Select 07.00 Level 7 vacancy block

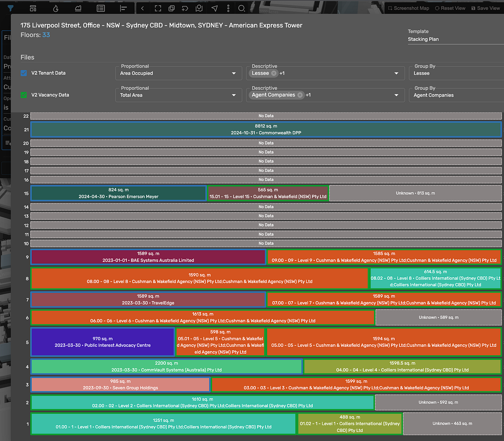click(384, 299)
